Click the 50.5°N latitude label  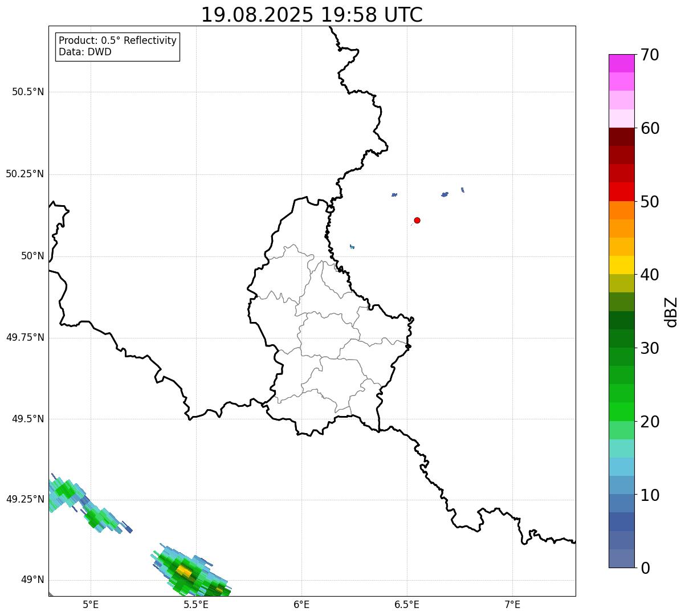(28, 92)
